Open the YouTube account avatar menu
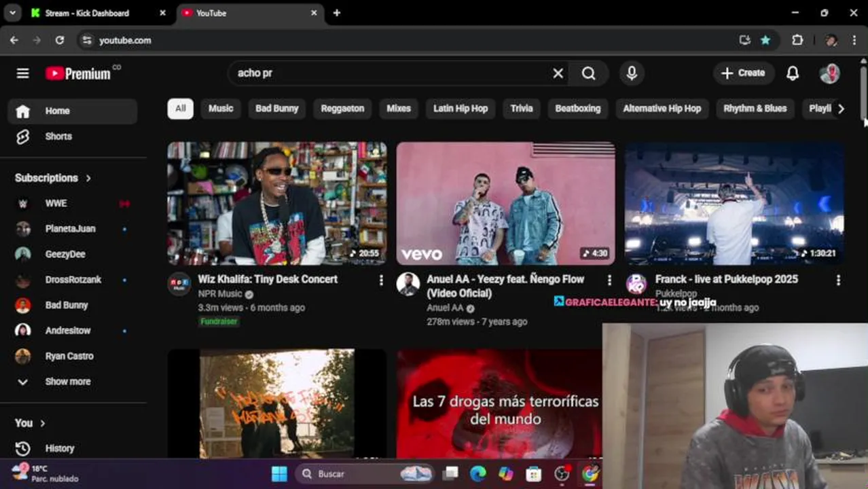 click(830, 73)
